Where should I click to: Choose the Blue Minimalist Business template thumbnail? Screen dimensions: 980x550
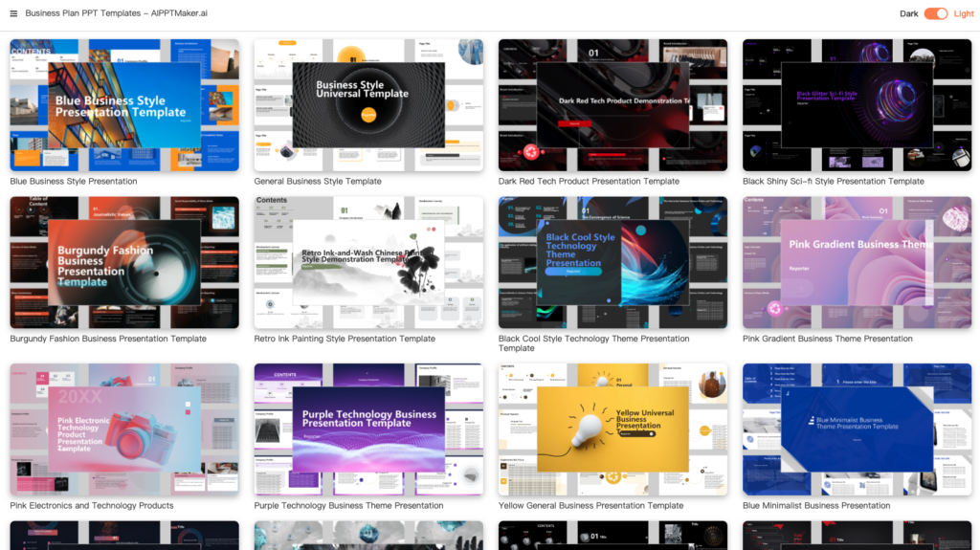[x=857, y=429]
